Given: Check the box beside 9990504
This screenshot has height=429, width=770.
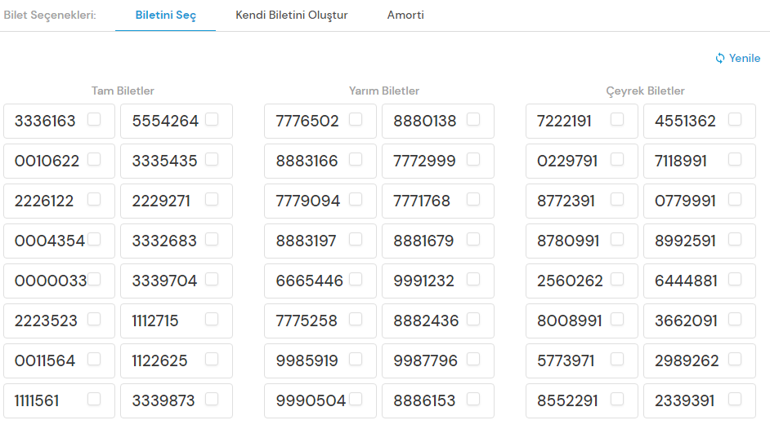Looking at the screenshot, I should pos(356,399).
